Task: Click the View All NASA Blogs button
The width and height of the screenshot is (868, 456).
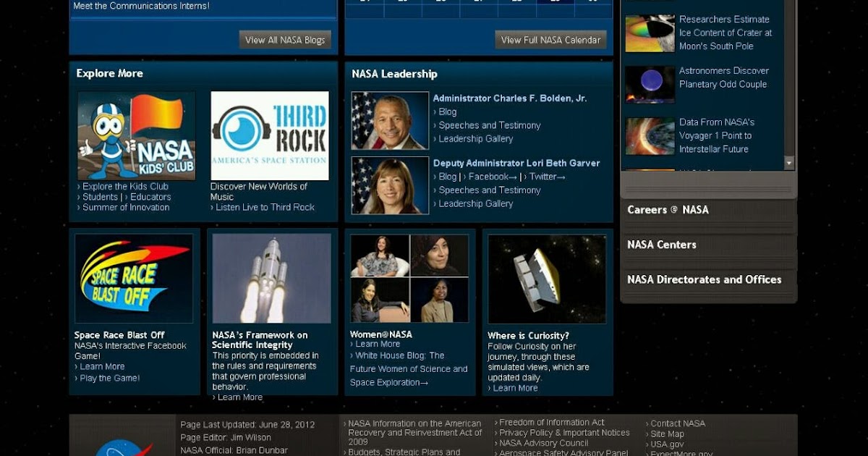Action: [x=285, y=40]
